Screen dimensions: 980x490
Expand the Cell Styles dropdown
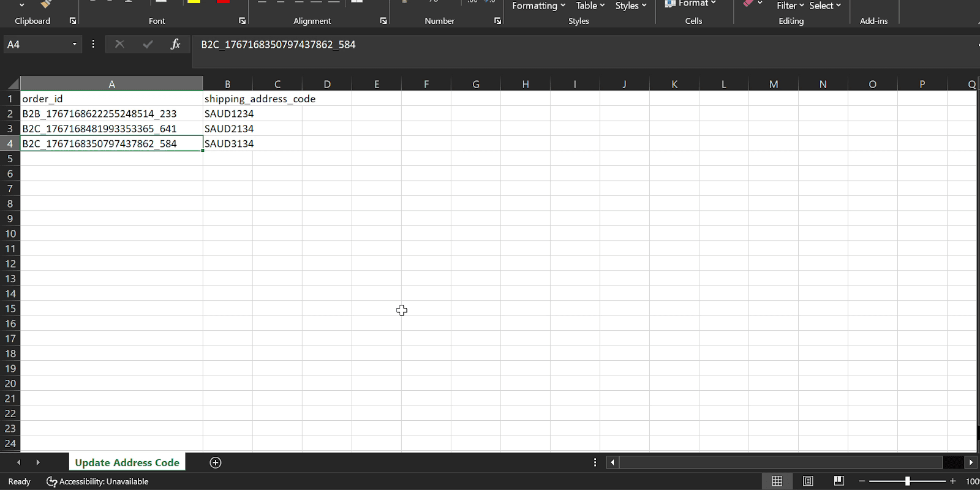(630, 6)
